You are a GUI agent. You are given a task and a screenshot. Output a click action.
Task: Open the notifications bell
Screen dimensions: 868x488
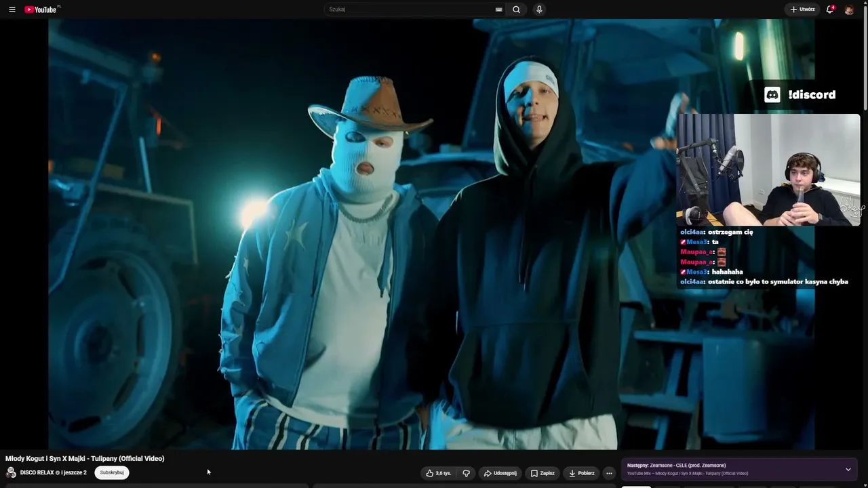point(829,9)
